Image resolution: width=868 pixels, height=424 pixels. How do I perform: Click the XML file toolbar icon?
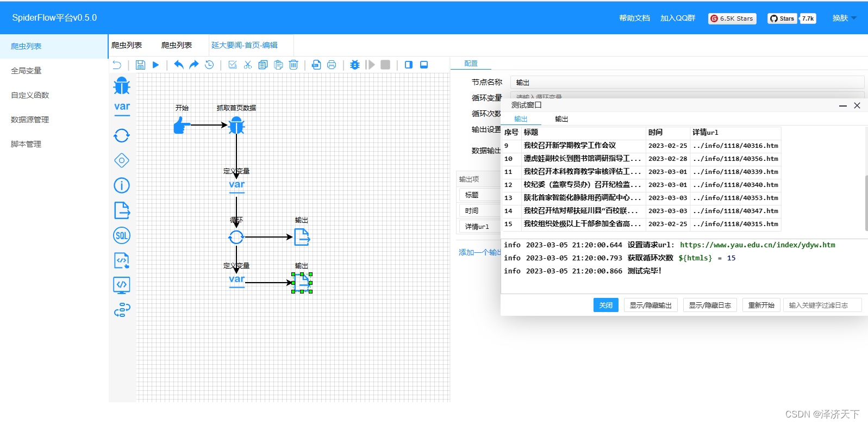click(x=316, y=65)
